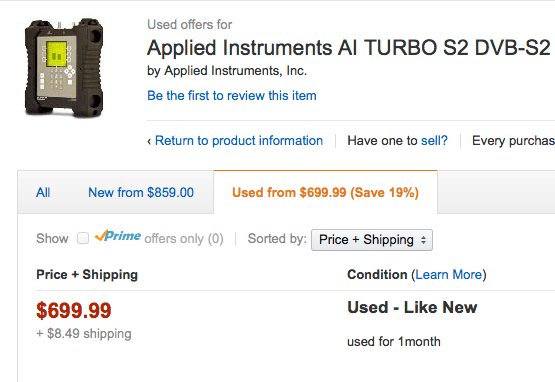Image resolution: width=555 pixels, height=382 pixels.
Task: Click the used for 1month seller comment
Action: (x=394, y=342)
